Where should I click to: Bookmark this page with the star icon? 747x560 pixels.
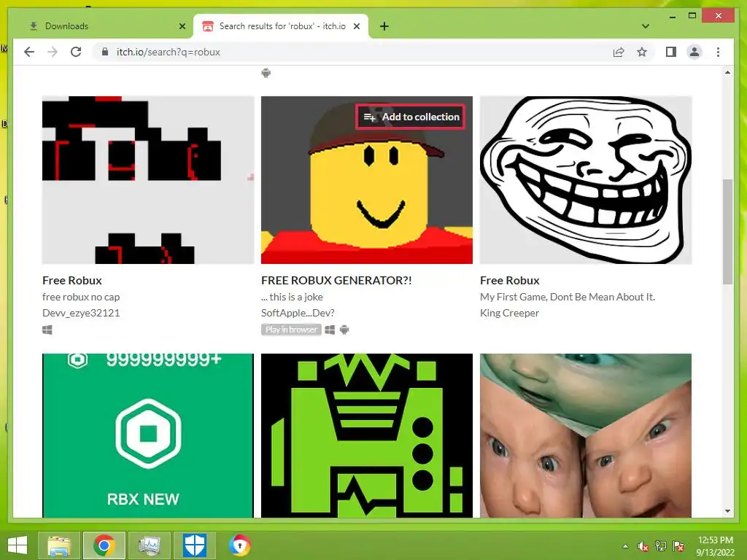point(642,52)
